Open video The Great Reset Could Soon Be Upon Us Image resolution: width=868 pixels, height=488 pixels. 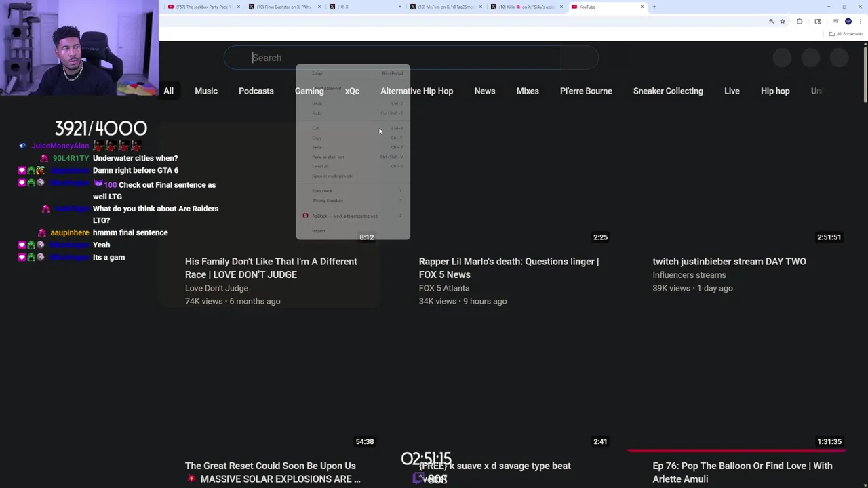273,472
